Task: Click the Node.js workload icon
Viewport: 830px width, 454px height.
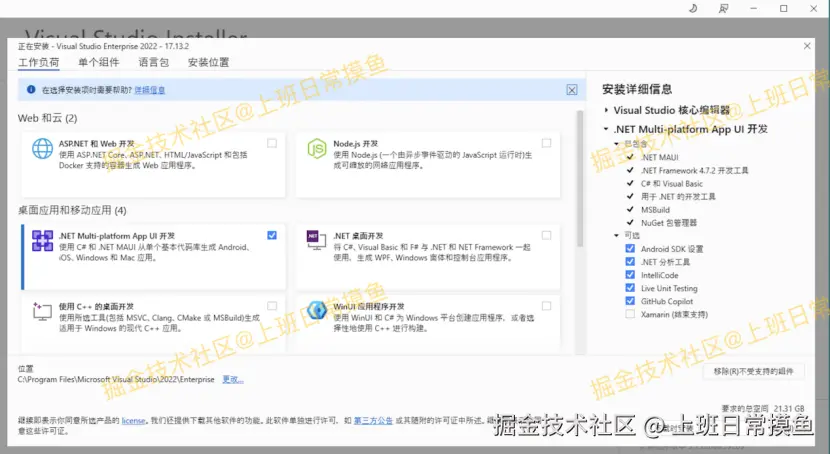Action: click(x=317, y=149)
